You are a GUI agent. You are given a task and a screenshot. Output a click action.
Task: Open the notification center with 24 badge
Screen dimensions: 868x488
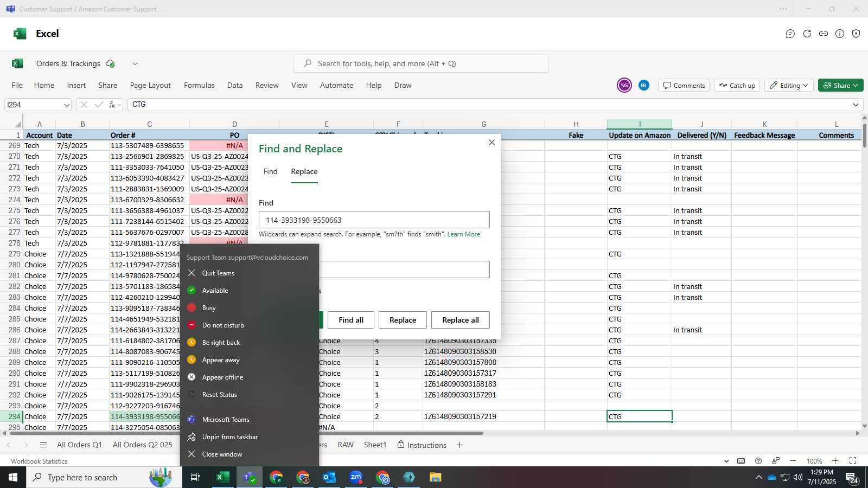(852, 478)
